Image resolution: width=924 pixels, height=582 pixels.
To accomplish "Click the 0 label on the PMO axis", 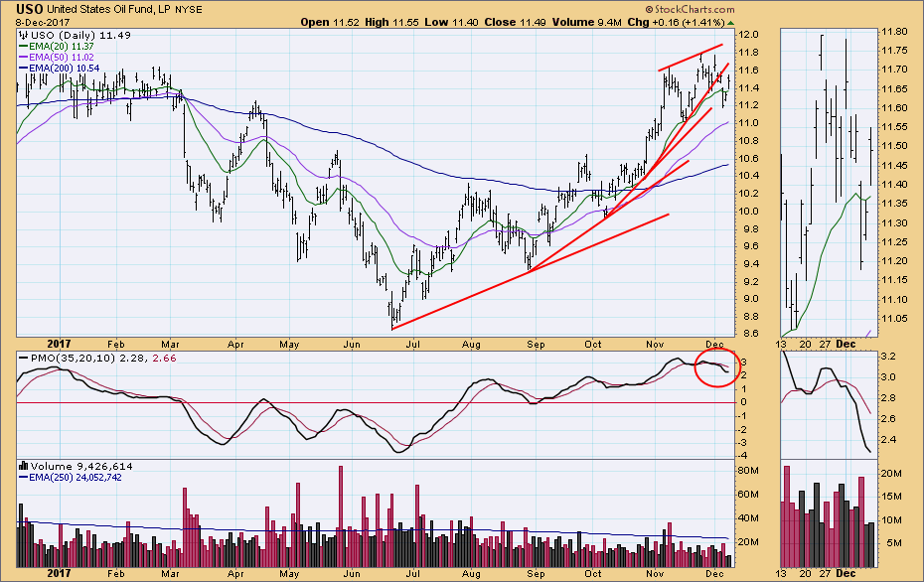I will click(744, 402).
